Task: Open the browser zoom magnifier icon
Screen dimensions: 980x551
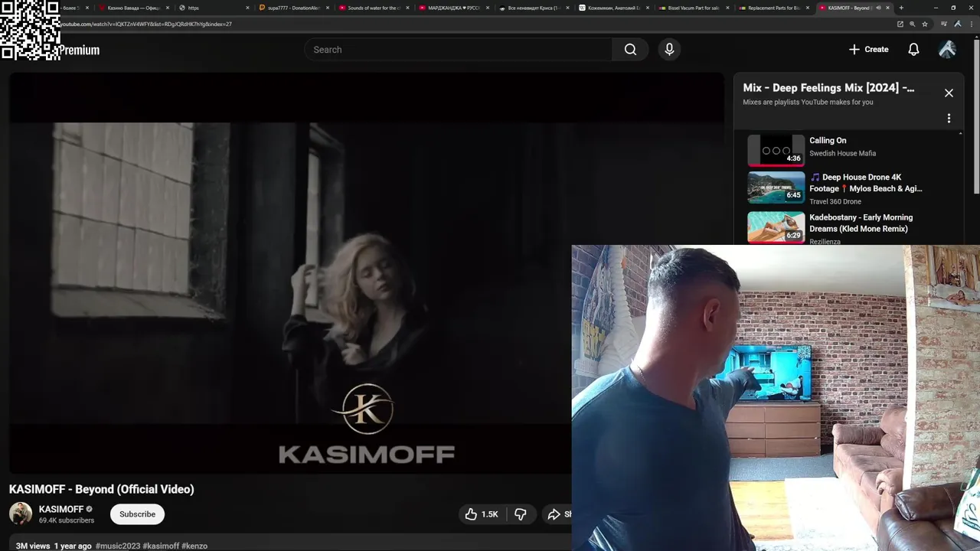Action: click(x=913, y=24)
